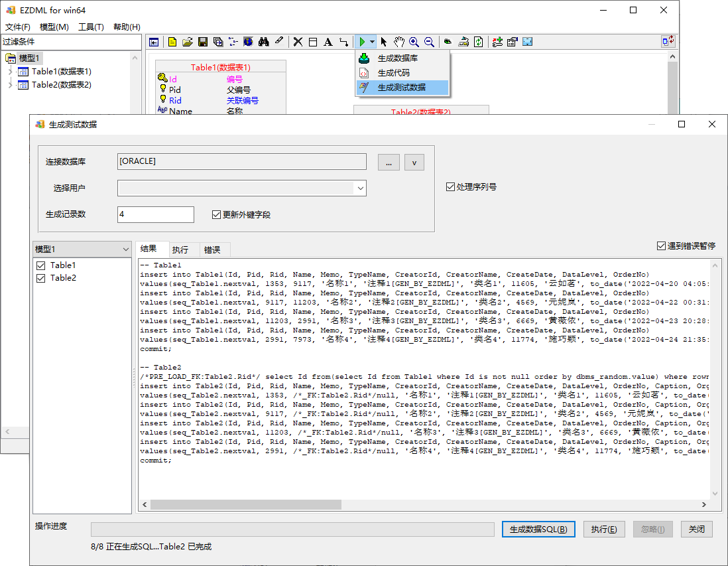Screen dimensions: 728x566
Task: Select 模型1 root node in tree
Action: [29, 58]
